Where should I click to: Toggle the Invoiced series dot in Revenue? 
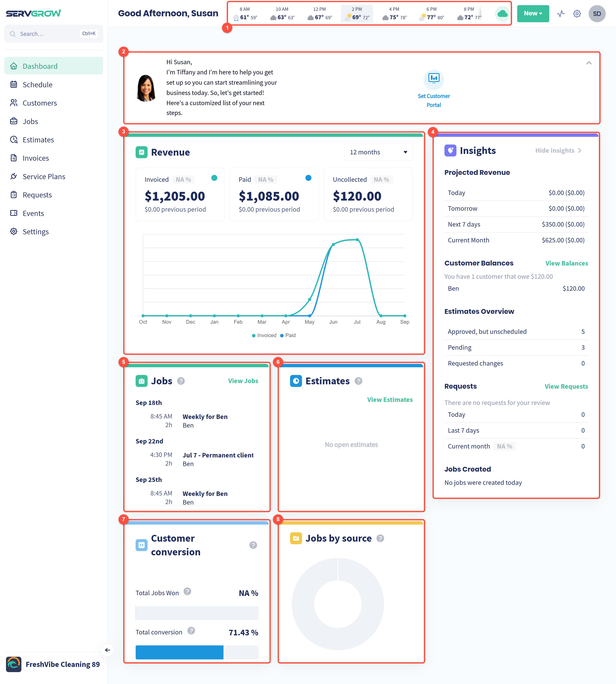pyautogui.click(x=214, y=178)
